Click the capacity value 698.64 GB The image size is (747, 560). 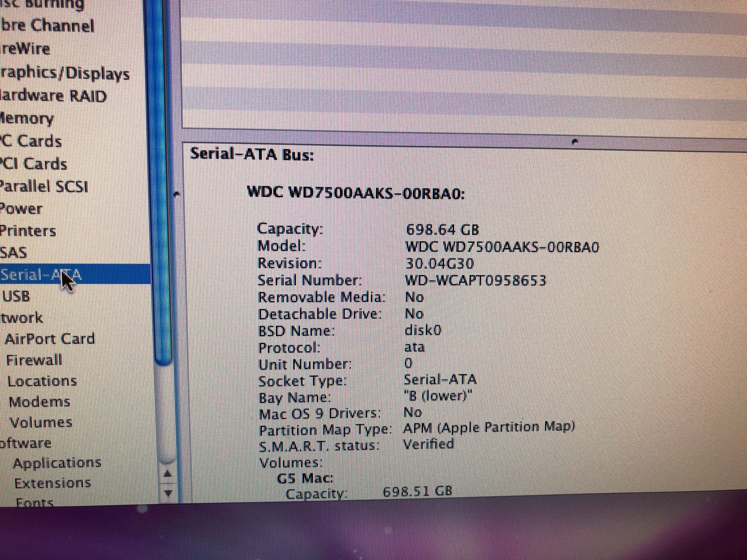point(442,229)
